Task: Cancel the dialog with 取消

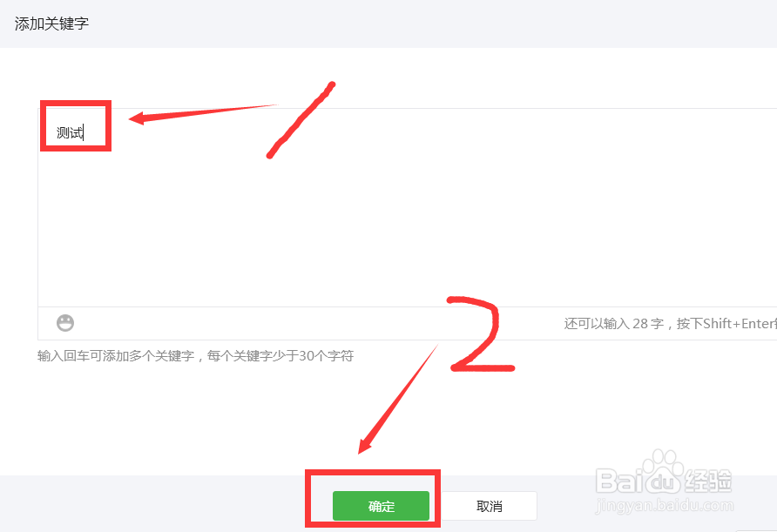Action: point(489,506)
